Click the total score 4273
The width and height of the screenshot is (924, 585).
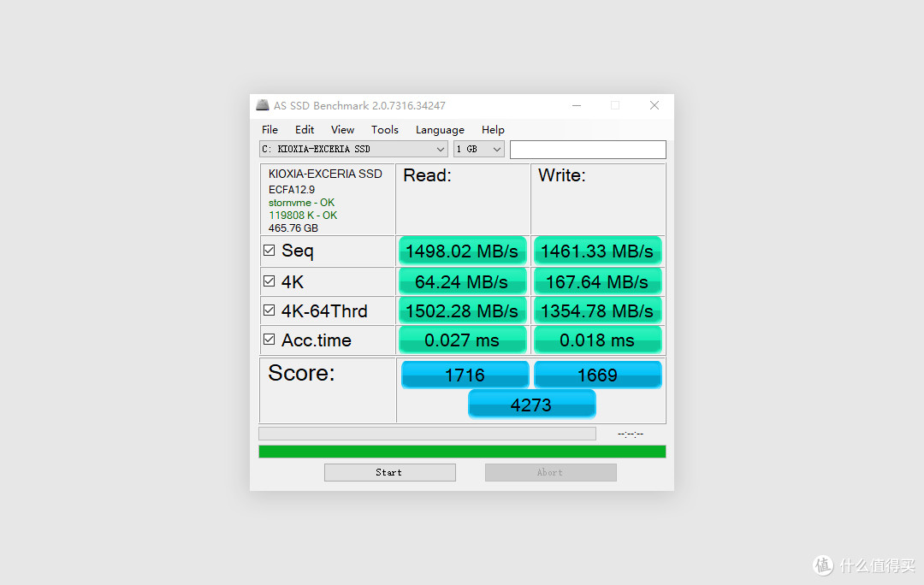pos(531,404)
